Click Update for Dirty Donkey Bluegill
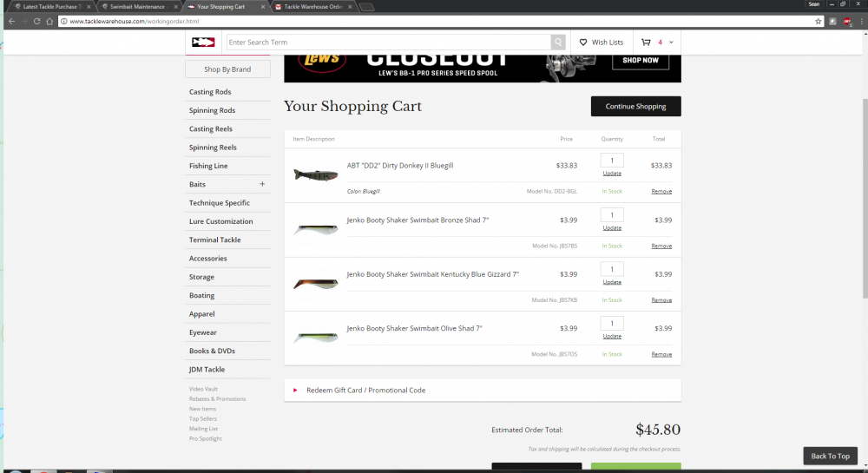This screenshot has width=868, height=473. tap(612, 174)
